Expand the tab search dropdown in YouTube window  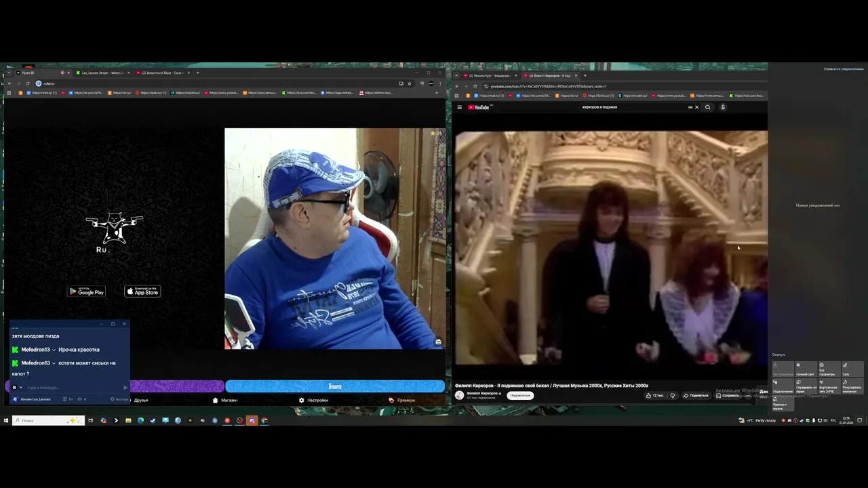click(456, 75)
